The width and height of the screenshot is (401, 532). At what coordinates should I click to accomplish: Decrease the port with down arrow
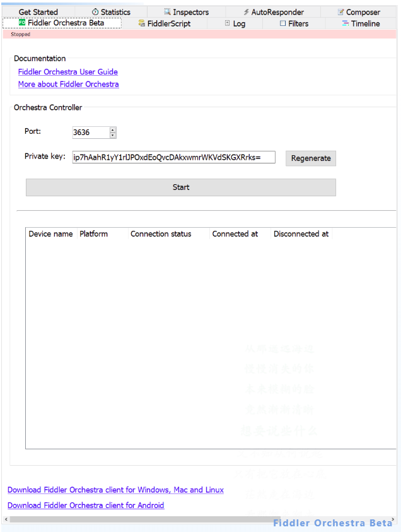tap(113, 136)
